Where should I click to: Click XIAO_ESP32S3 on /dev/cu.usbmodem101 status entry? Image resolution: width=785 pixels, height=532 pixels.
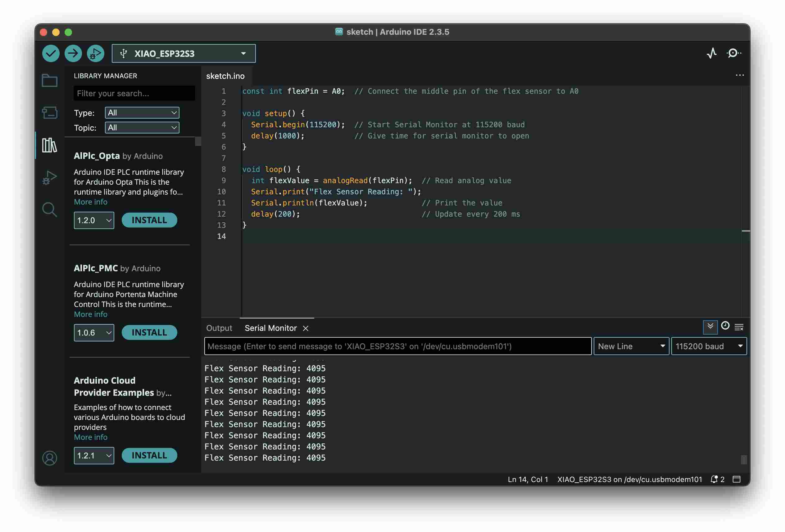tap(630, 479)
